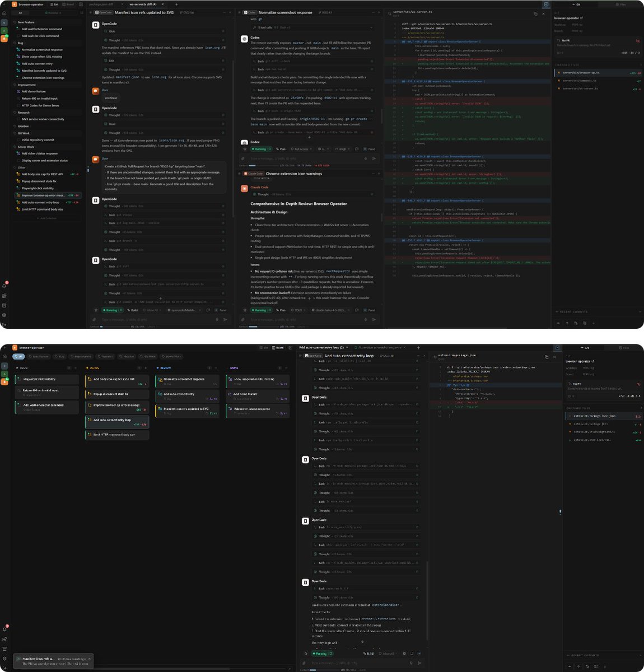Click the red PR warning icon in Git panel
644x672 pixels.
tap(637, 41)
